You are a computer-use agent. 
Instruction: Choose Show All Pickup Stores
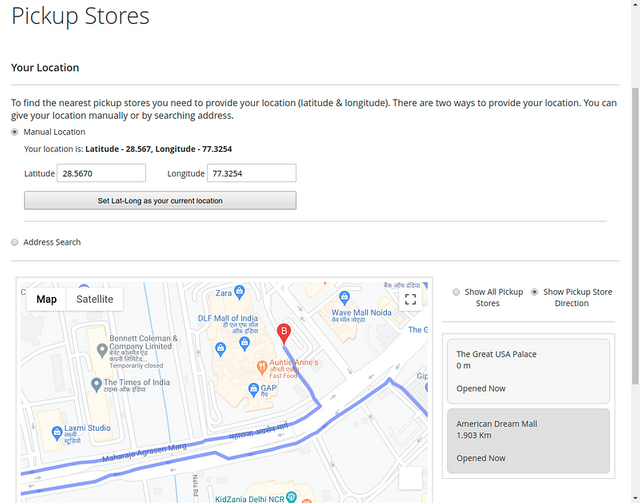point(456,292)
